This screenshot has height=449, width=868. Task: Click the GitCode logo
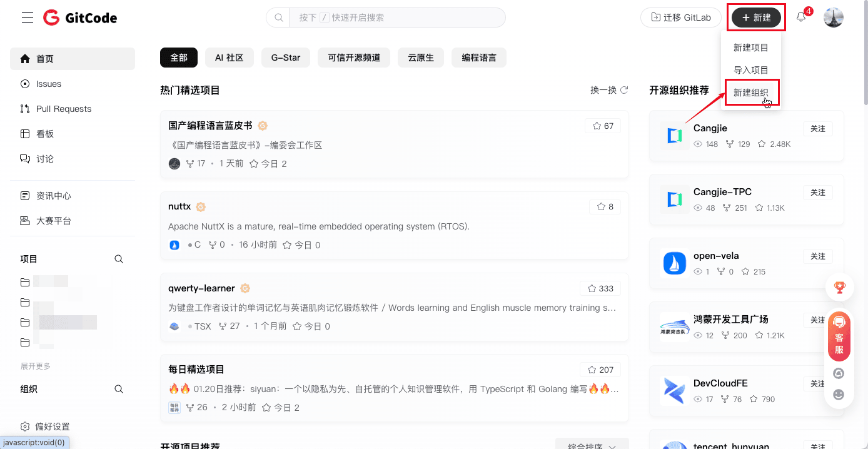tap(80, 18)
